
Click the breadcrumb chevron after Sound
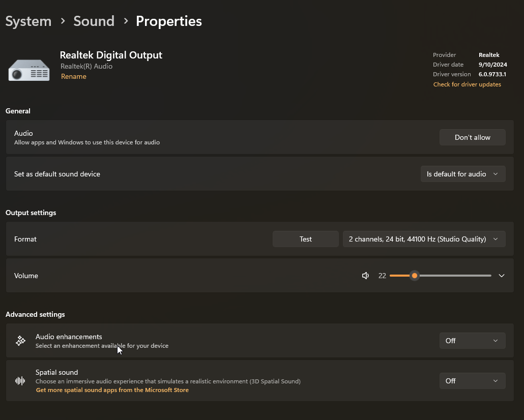point(125,21)
